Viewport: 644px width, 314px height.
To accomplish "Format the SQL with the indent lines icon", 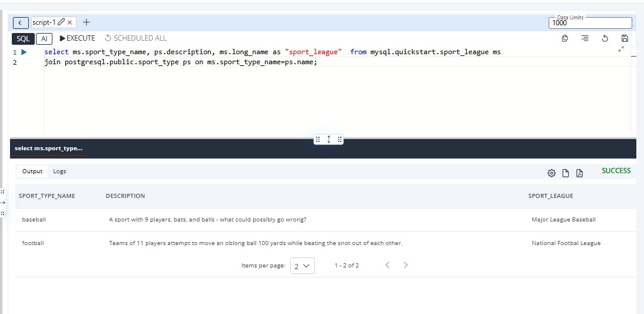I will (x=585, y=38).
